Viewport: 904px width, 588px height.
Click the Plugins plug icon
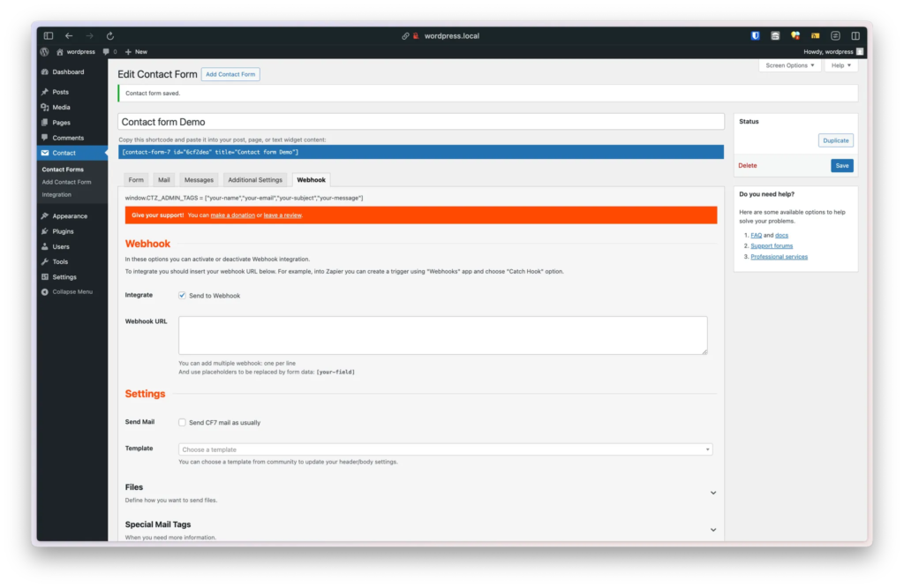pyautogui.click(x=45, y=231)
